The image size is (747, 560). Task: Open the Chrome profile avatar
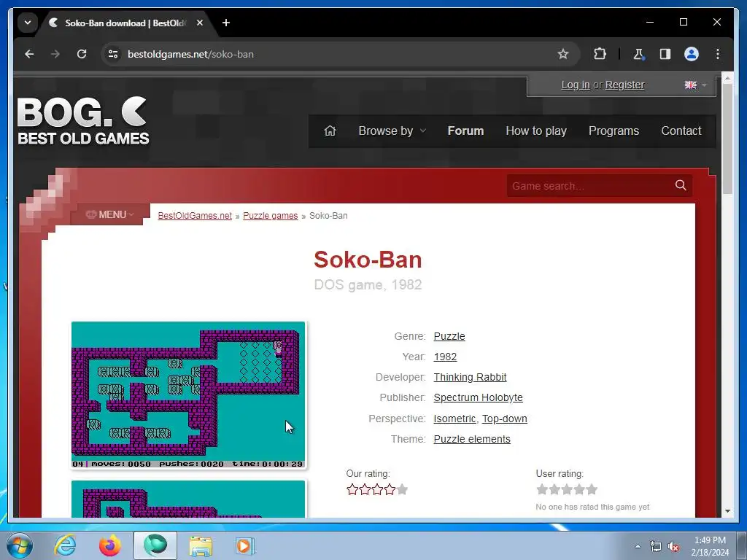(692, 54)
